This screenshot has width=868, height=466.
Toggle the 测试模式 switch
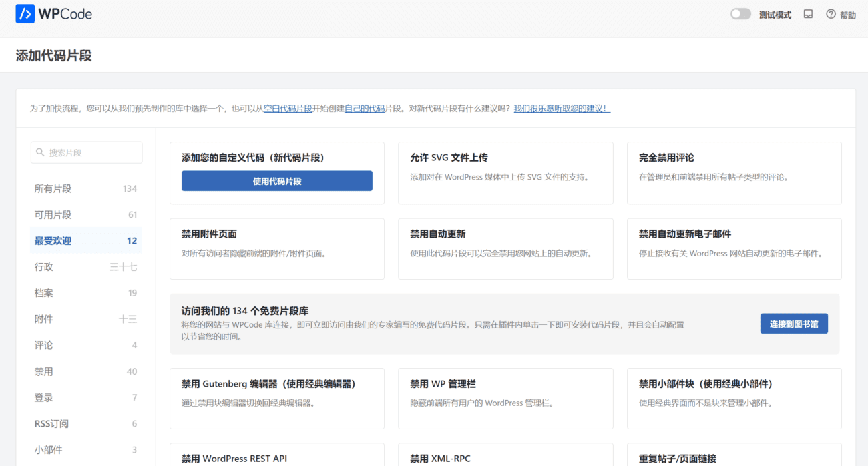pos(740,14)
